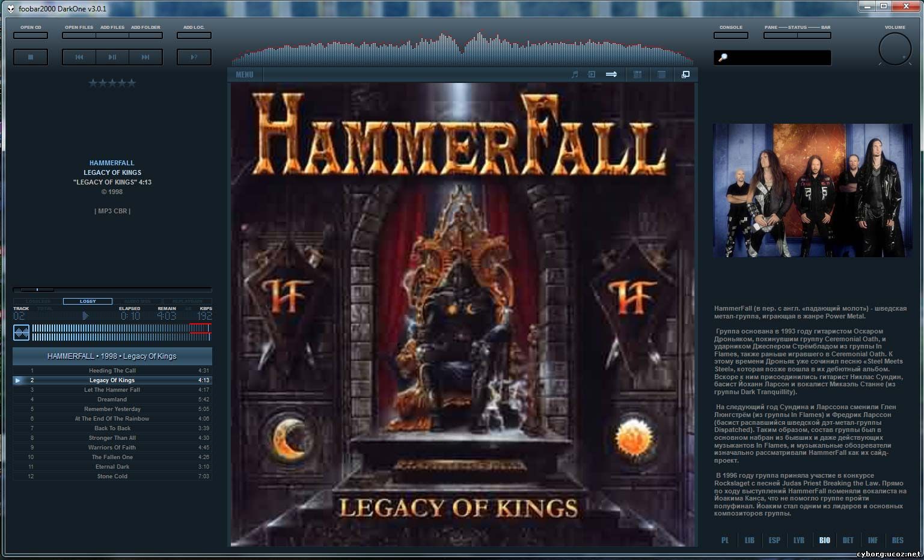Select track At The End Of The Rainbow

click(x=112, y=419)
